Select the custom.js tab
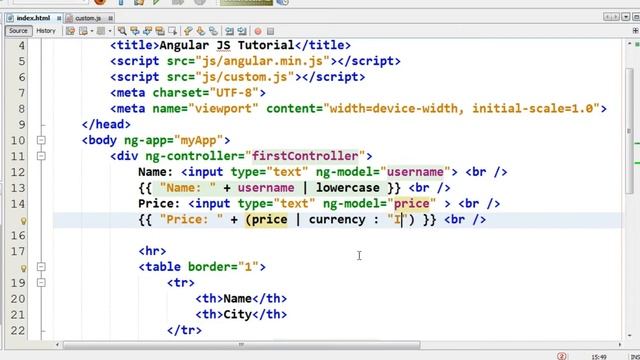The image size is (640, 360). (x=88, y=18)
